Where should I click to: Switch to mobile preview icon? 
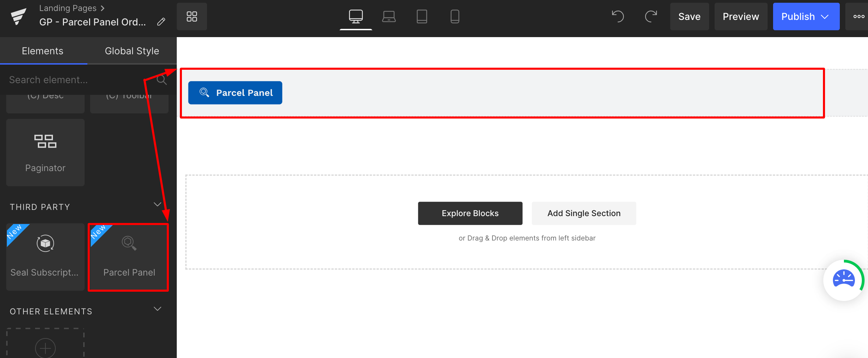tap(455, 16)
